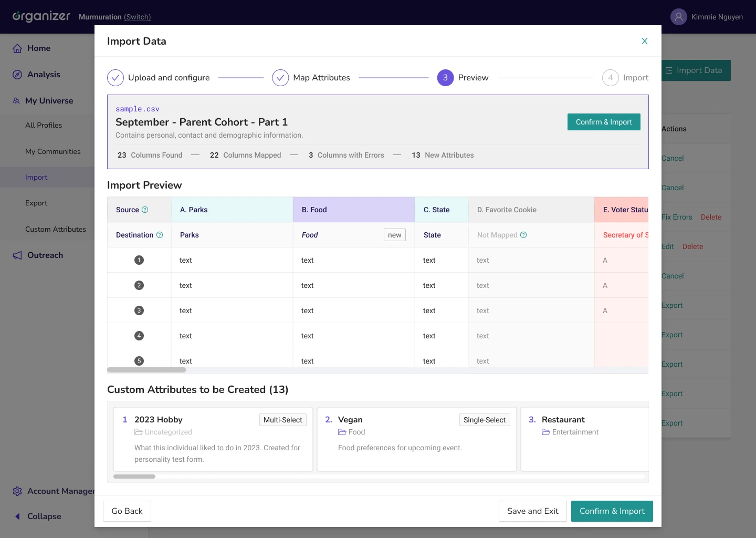Click the horizontal scrollbar of Import Preview table
This screenshot has height=538, width=756.
146,370
